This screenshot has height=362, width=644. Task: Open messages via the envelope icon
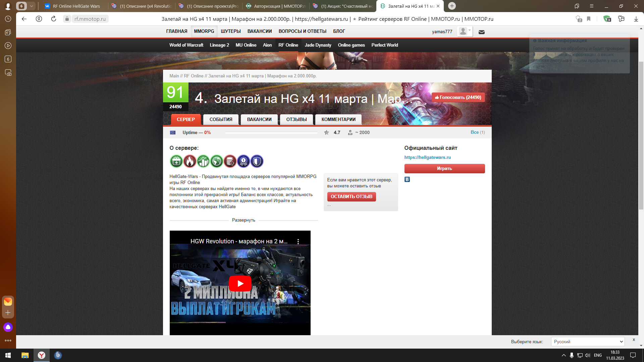(x=482, y=32)
